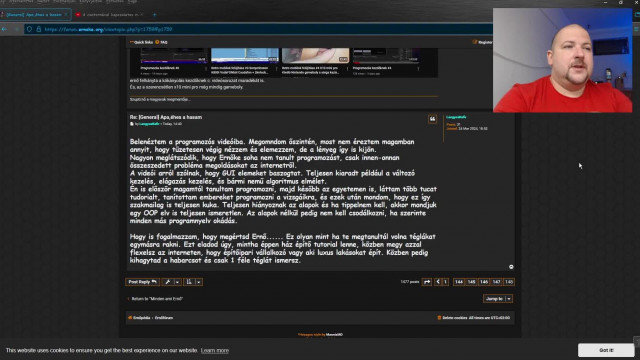Screen dimensions: 640x360
Task: Expand the sort options dropdown arrow
Action: point(199,282)
